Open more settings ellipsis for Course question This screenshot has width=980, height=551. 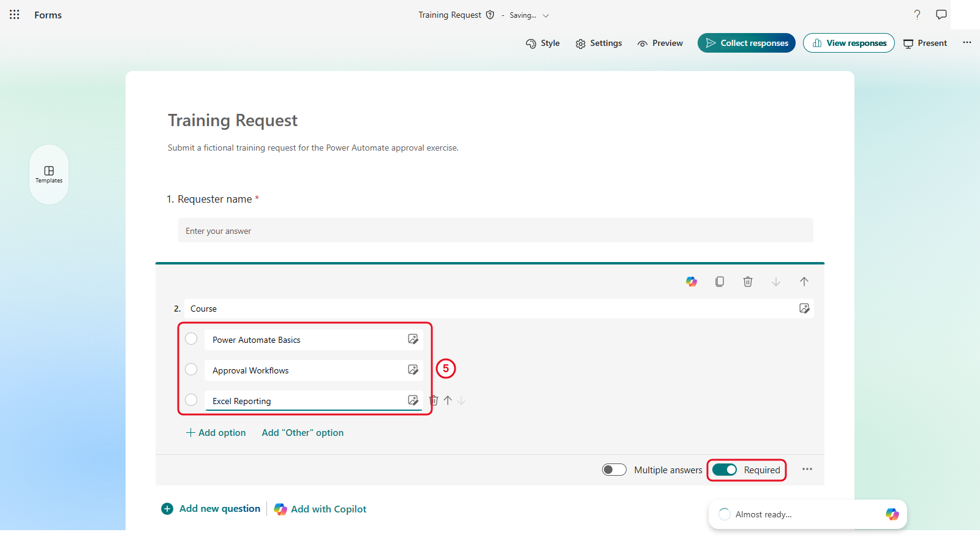pyautogui.click(x=807, y=470)
